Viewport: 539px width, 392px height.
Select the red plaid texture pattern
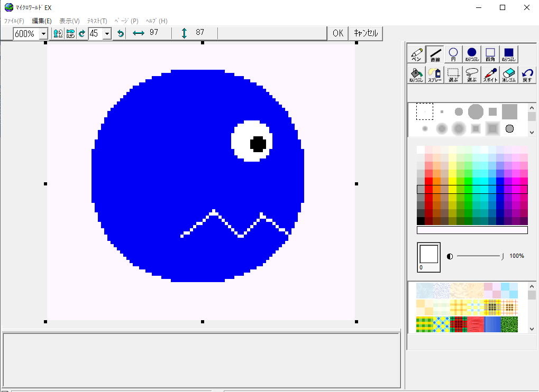(x=459, y=324)
